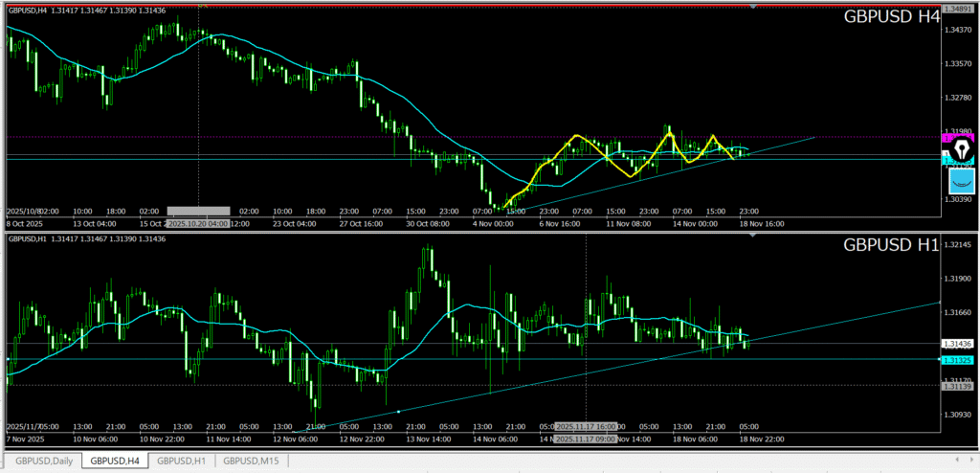Screen dimensions: 980x473
Task: Select the GBPUSD,H4 chart tab
Action: (113, 461)
